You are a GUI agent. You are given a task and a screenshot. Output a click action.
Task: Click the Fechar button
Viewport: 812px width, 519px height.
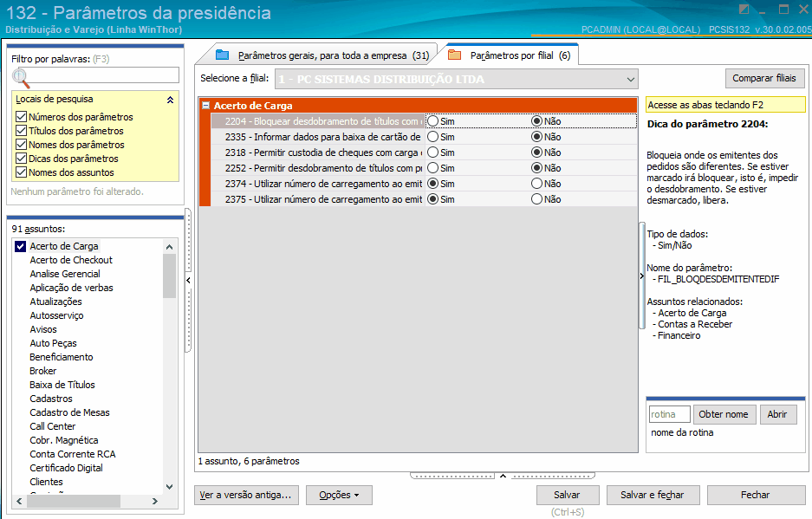(755, 495)
